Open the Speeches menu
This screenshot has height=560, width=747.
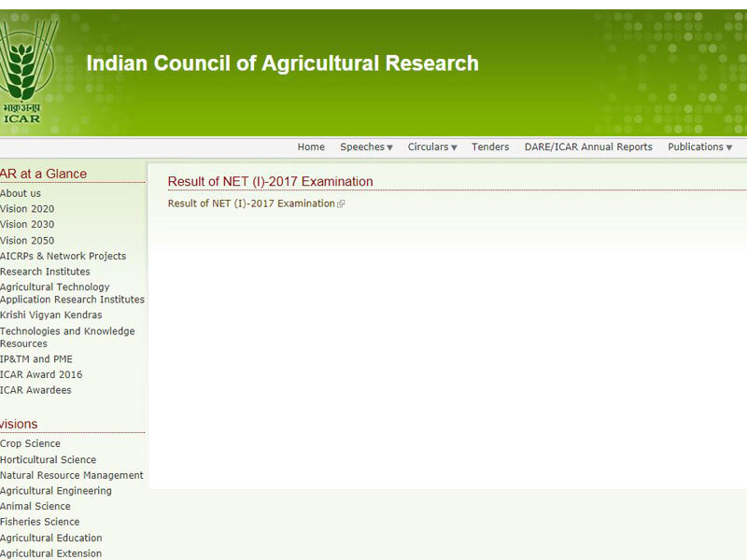point(362,147)
